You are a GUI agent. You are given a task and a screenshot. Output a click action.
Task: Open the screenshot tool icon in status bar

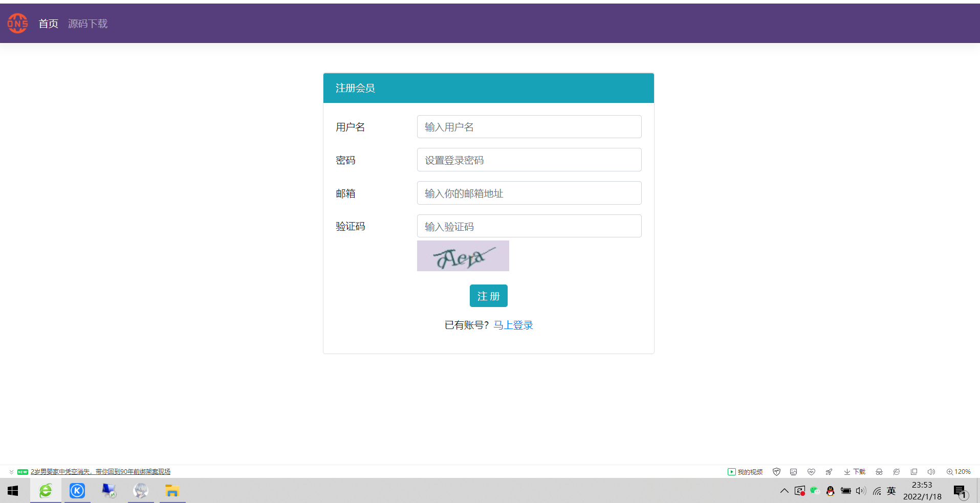[793, 471]
